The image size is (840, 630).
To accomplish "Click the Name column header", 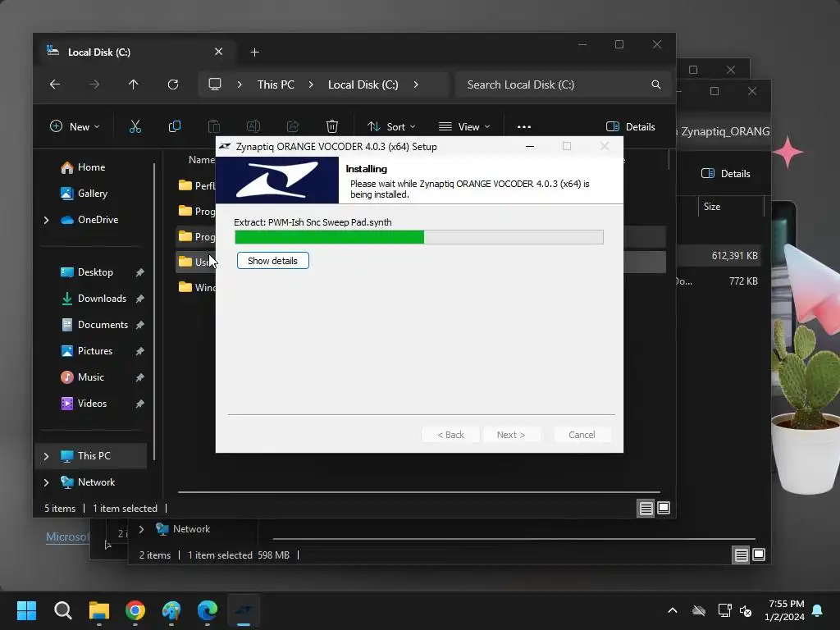I will point(202,160).
